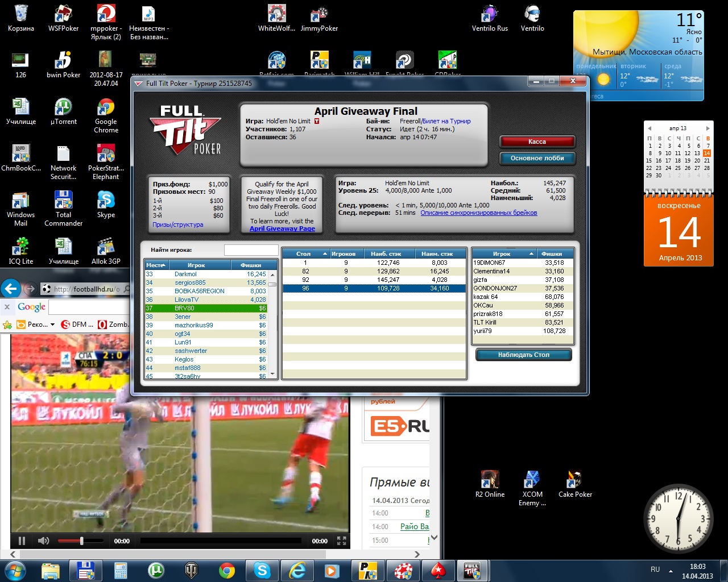Viewport: 728px width, 582px height.
Task: Select yurii79 in the seated players list
Action: click(x=523, y=331)
